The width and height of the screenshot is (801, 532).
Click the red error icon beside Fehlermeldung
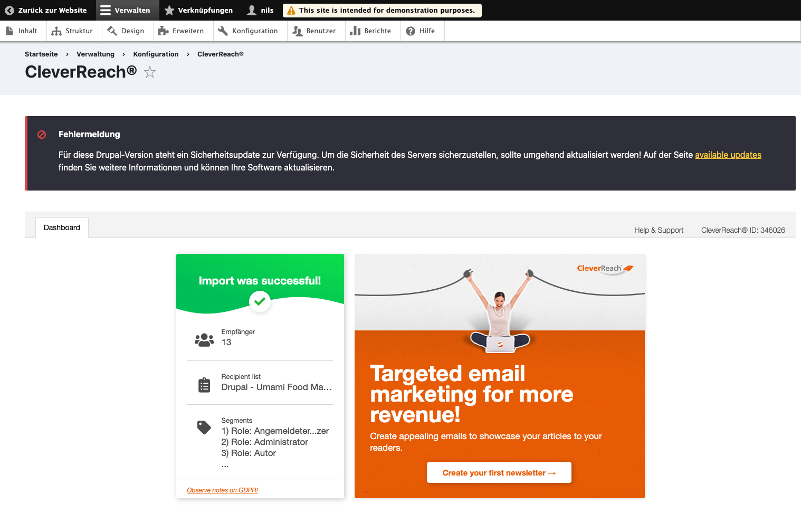coord(42,135)
